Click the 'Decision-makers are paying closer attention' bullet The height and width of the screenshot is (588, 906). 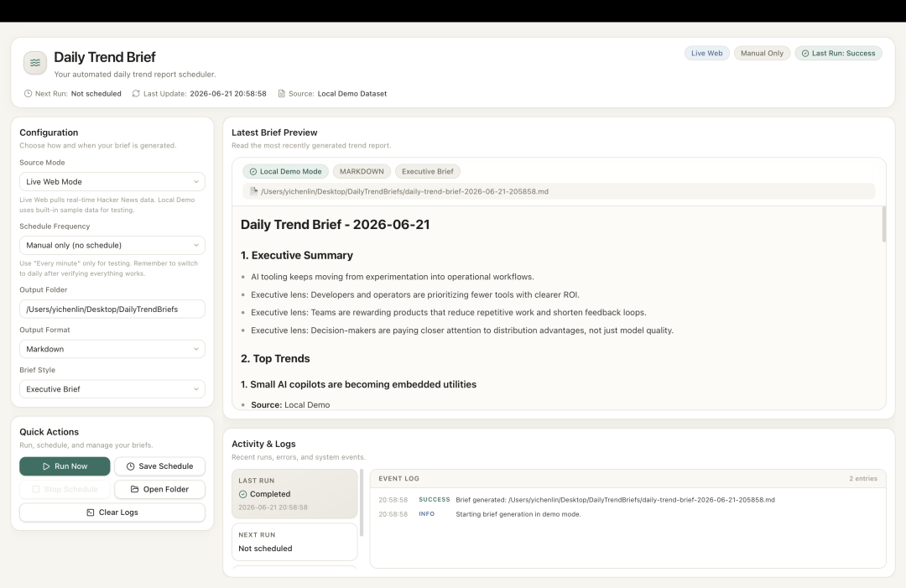pyautogui.click(x=462, y=330)
